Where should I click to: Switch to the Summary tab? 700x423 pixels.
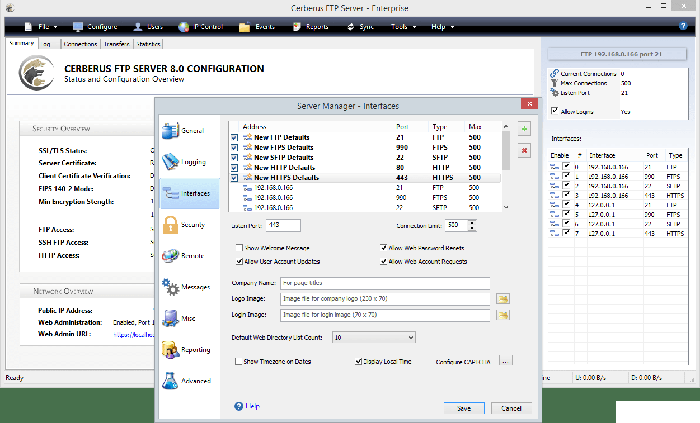22,43
